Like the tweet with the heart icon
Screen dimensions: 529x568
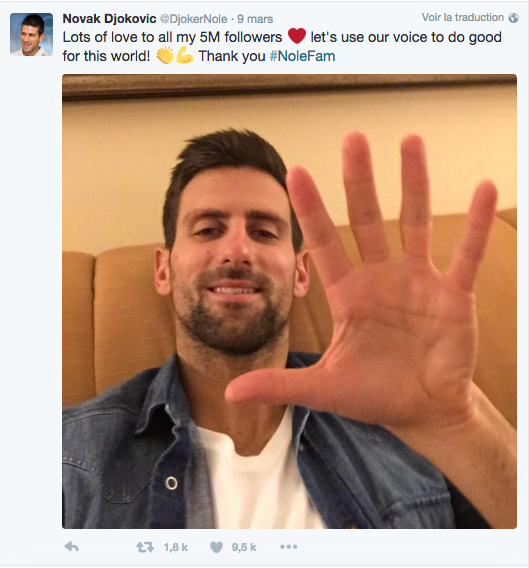click(x=216, y=547)
